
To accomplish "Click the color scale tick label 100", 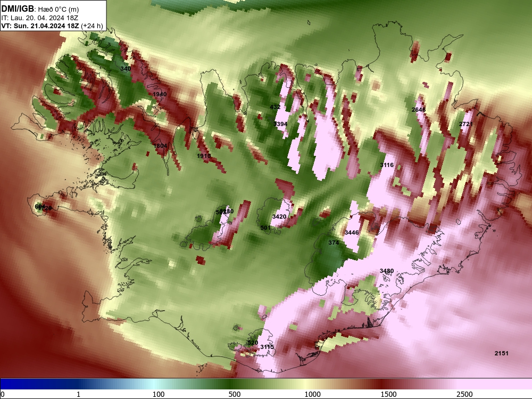I will (x=159, y=394).
